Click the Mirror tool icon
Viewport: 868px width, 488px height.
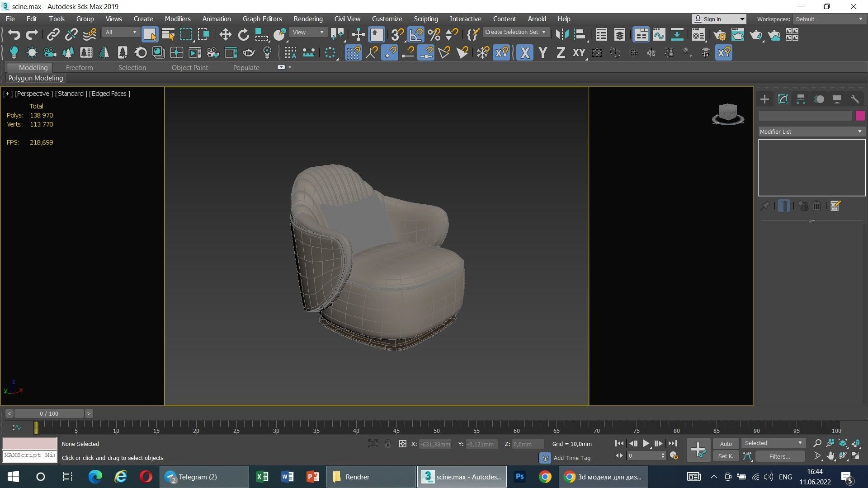point(562,35)
